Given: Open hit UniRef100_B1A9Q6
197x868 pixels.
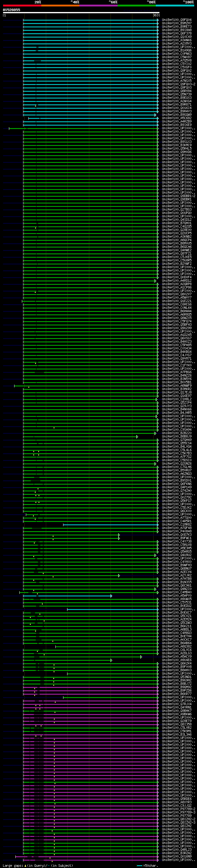Looking at the screenshot, I should pyautogui.click(x=176, y=50).
